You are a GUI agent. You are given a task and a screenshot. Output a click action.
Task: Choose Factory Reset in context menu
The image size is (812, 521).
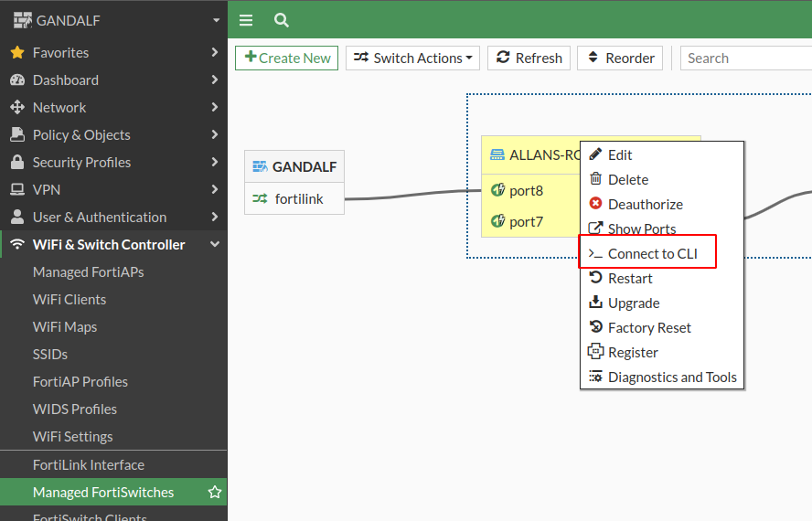click(649, 328)
